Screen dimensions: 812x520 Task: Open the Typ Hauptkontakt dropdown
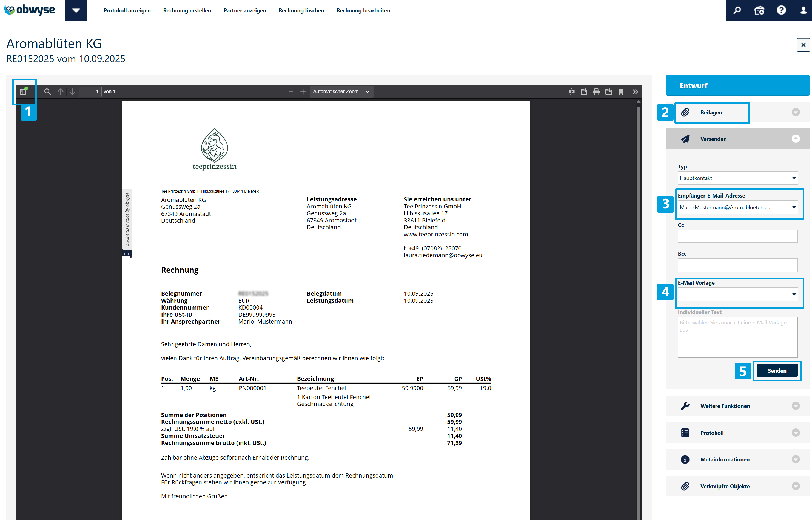(x=737, y=178)
